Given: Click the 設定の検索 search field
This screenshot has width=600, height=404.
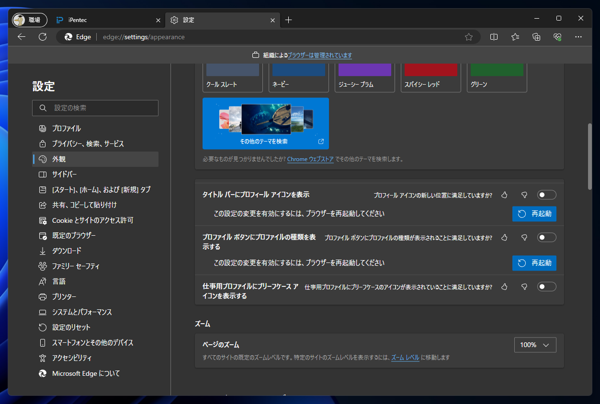Looking at the screenshot, I should (95, 108).
